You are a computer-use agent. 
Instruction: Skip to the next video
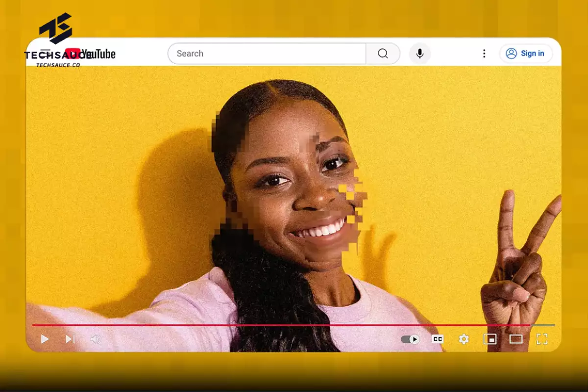pos(69,339)
